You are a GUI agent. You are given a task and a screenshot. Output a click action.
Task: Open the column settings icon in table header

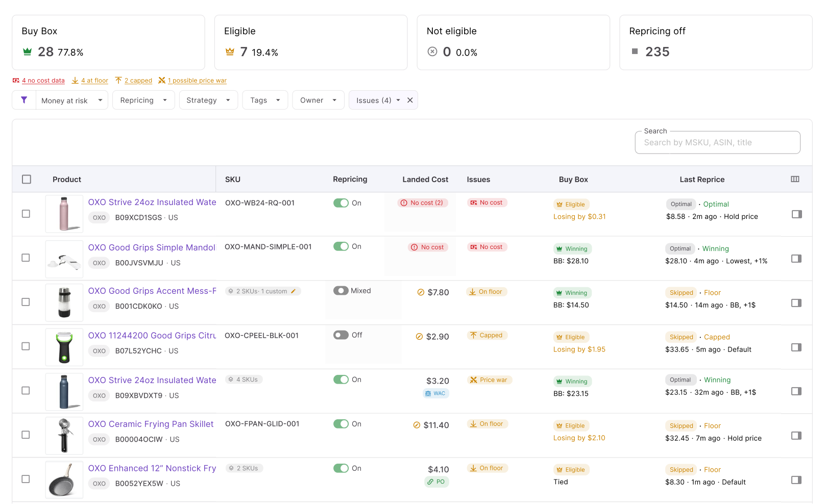[795, 179]
